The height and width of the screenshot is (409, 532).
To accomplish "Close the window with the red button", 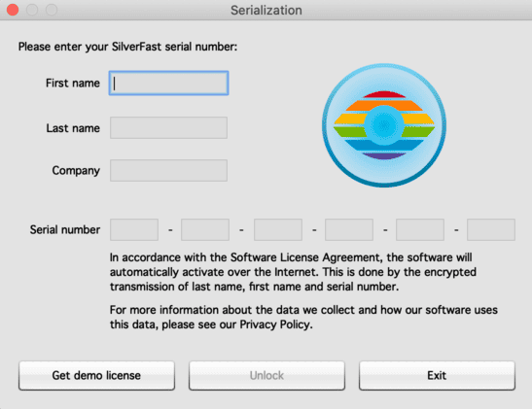I will 13,10.
